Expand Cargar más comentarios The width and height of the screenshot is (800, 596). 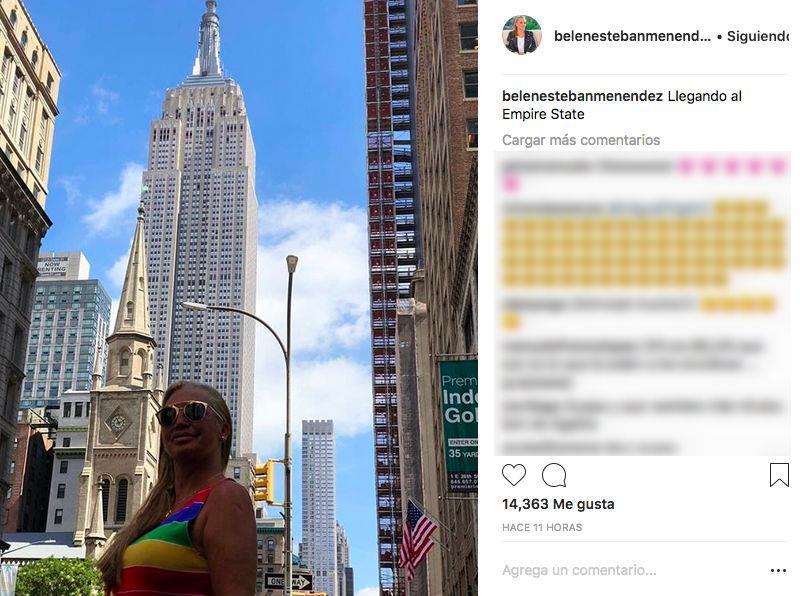(x=581, y=140)
